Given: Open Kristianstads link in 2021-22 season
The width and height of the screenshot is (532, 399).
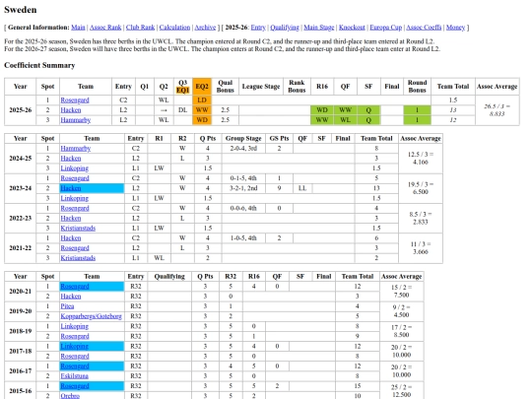Looking at the screenshot, I should coord(78,258).
